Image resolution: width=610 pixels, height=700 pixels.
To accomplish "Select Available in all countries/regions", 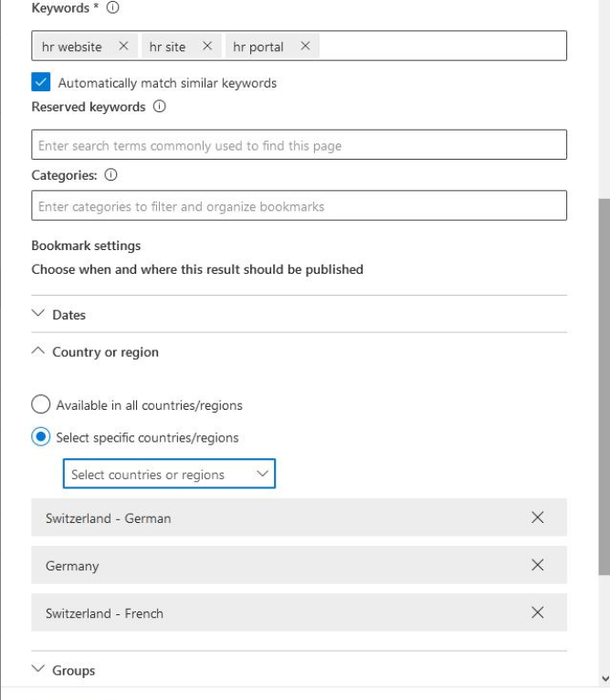I will click(x=41, y=404).
